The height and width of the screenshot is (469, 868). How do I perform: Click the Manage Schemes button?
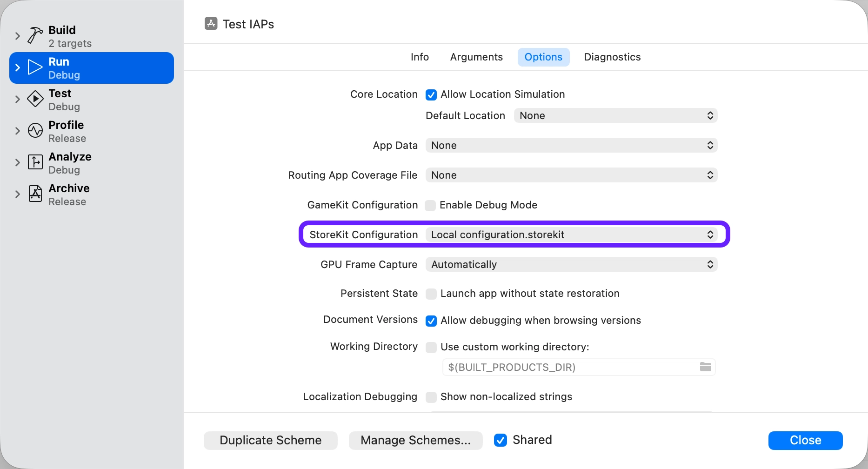pos(415,440)
